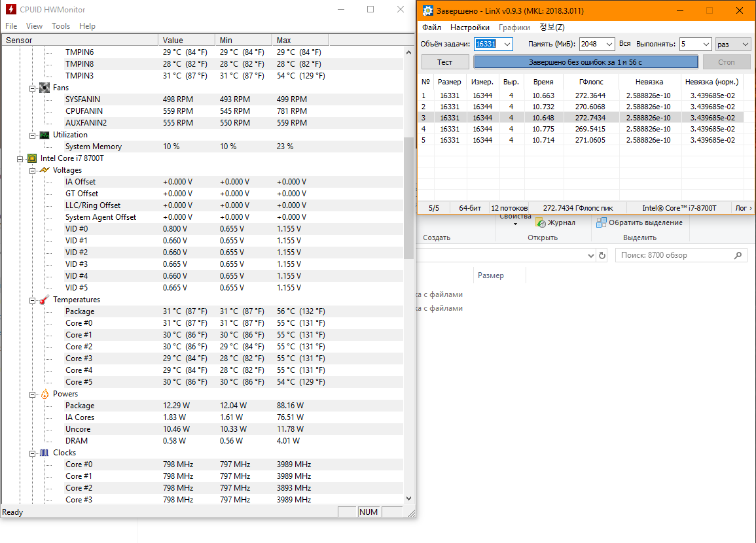Screen dimensions: 756x543
Task: Click the Лог button in status bar
Action: coord(744,208)
